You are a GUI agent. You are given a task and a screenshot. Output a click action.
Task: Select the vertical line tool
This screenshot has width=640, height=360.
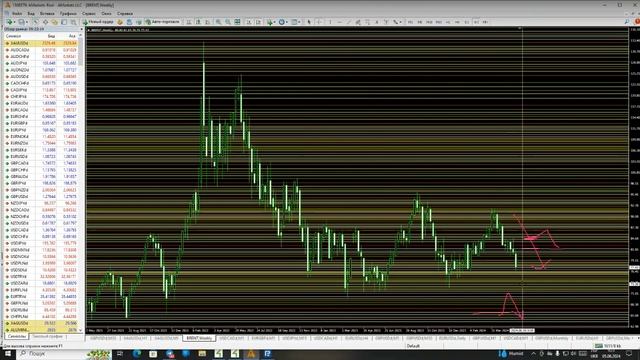[330, 22]
